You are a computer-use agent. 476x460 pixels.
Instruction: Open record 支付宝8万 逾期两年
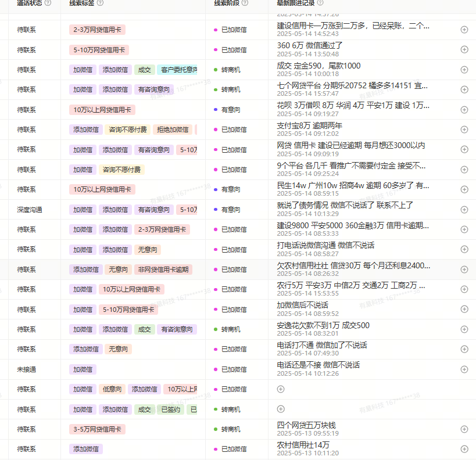[309, 125]
